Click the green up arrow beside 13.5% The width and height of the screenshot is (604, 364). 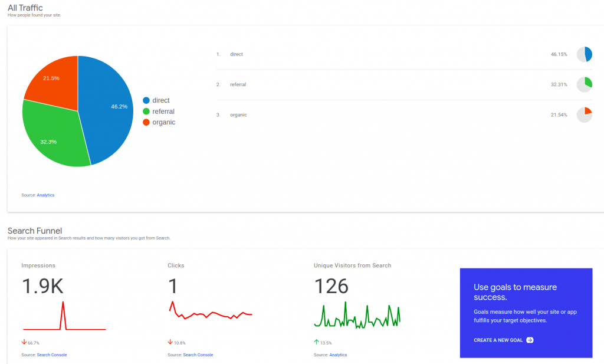pos(316,342)
